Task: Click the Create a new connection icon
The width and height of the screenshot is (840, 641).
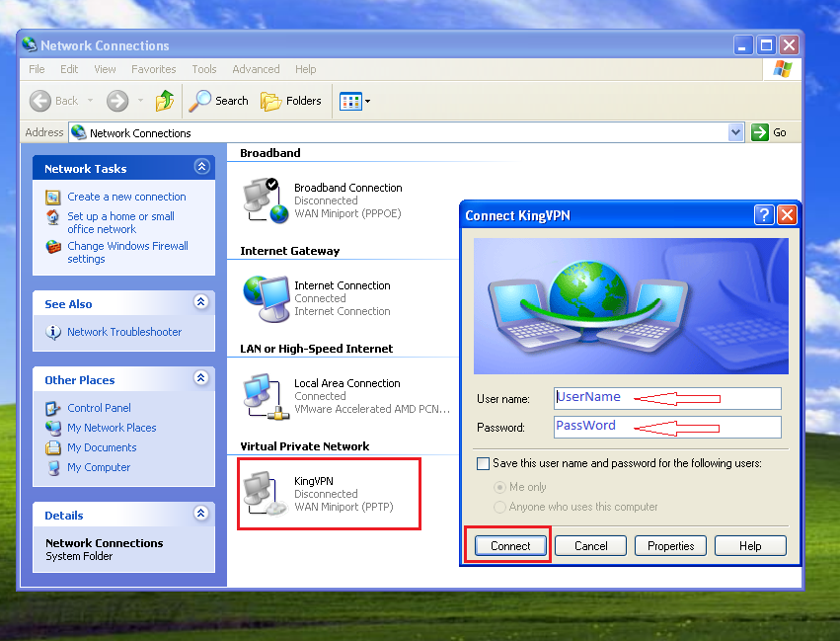Action: [x=53, y=198]
